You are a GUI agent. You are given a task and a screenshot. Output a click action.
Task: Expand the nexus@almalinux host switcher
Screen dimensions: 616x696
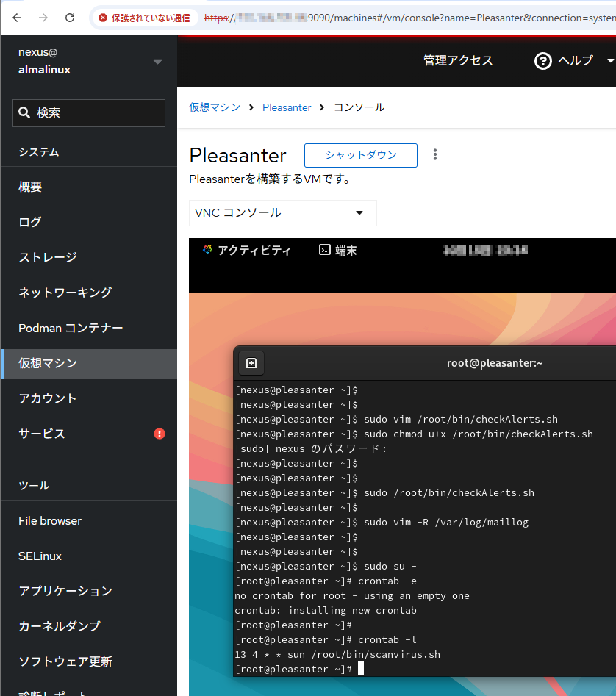tap(157, 62)
